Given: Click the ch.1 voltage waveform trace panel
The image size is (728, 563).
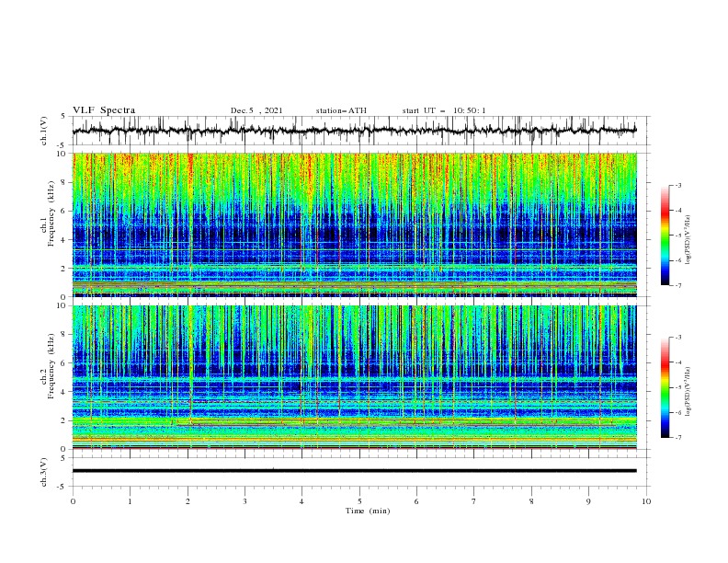Looking at the screenshot, I should tap(361, 131).
